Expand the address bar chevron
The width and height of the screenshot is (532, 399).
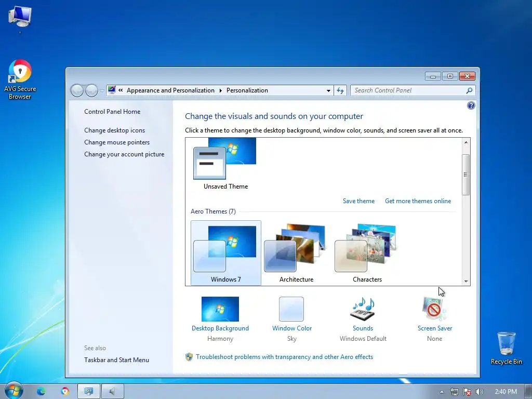[121, 90]
